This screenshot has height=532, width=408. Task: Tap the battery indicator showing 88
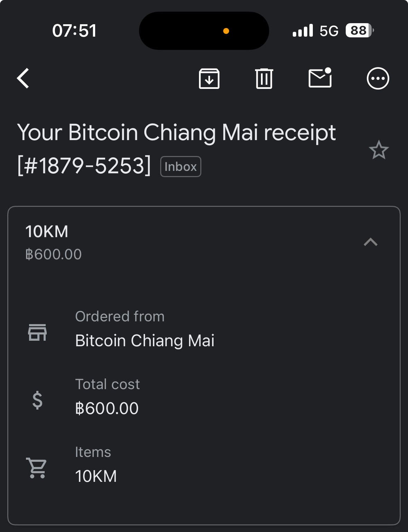(360, 30)
